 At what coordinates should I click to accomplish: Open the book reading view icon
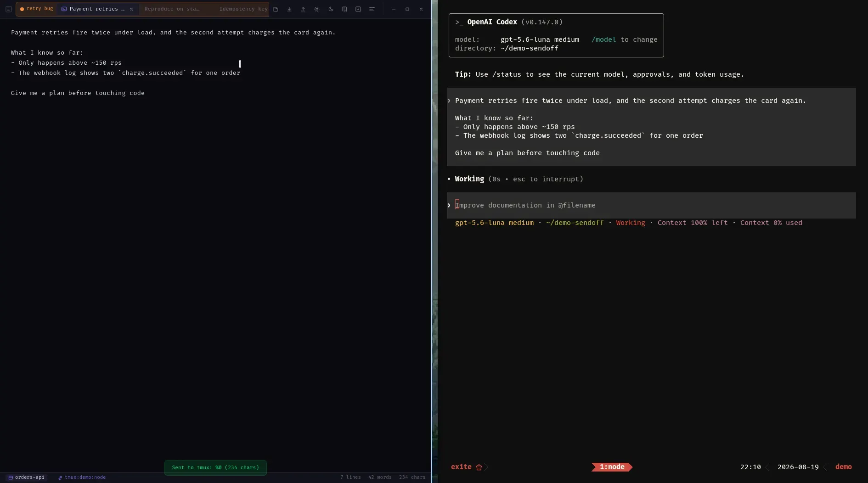tap(344, 9)
